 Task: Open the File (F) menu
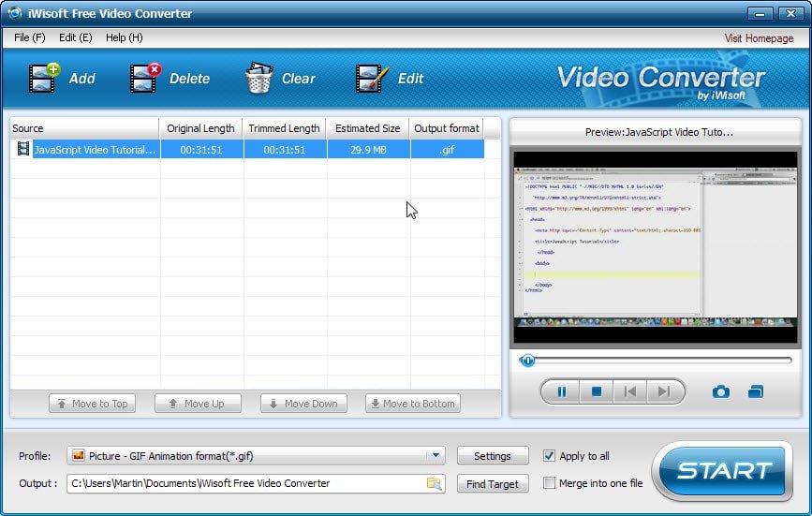(x=30, y=37)
